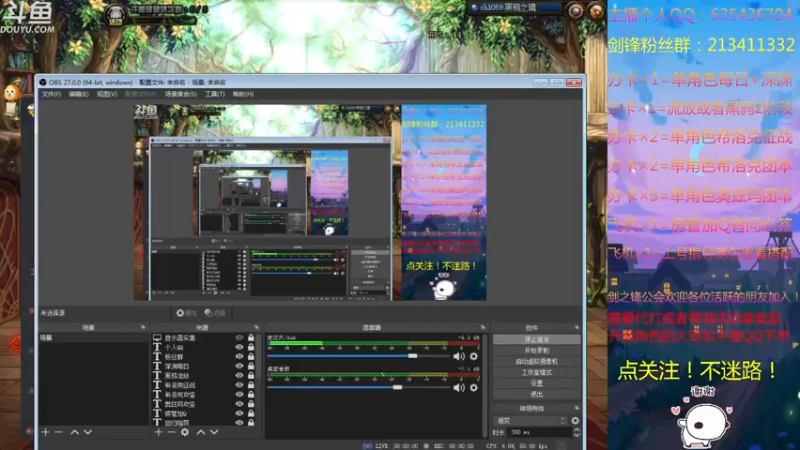Increase transition duration with up arrow
800x450 pixels.
[577, 430]
